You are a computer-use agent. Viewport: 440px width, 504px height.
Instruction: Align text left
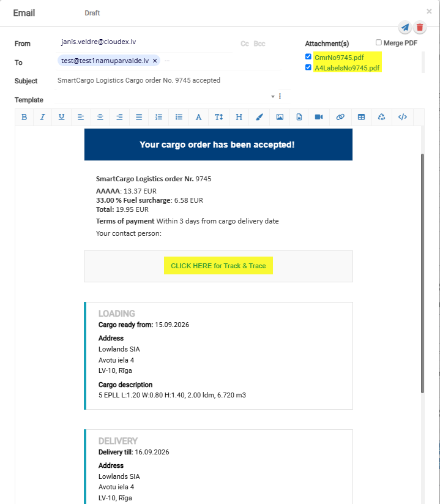(81, 117)
